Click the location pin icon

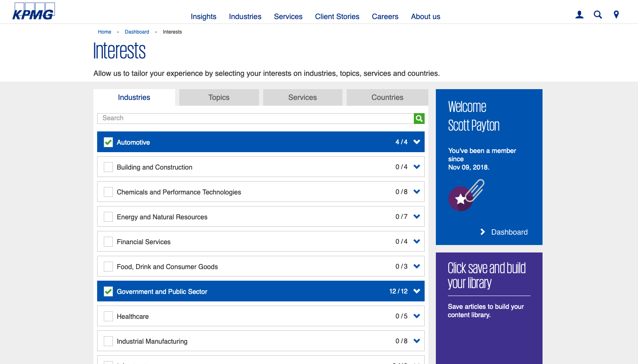[616, 15]
